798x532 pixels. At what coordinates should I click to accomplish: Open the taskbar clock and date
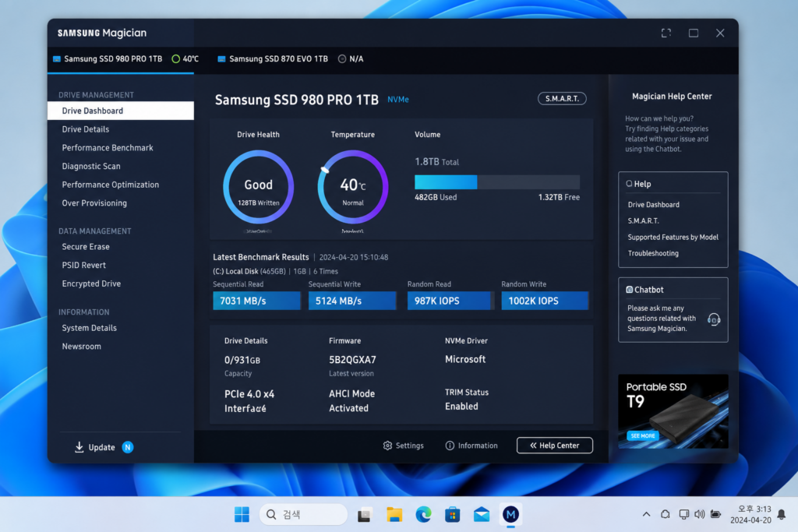[x=750, y=515]
